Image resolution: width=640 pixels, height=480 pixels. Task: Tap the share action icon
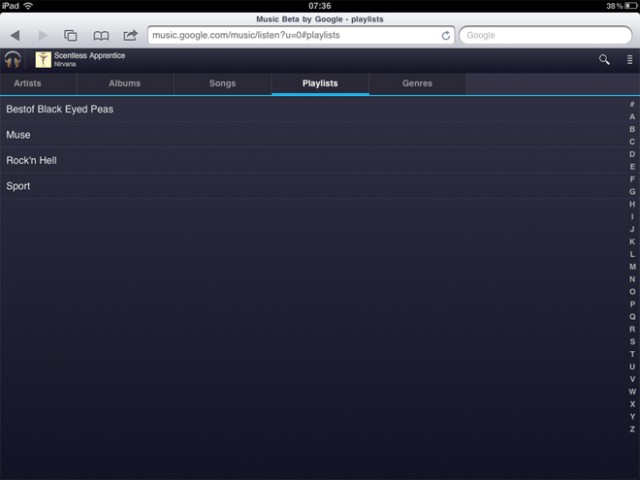130,35
